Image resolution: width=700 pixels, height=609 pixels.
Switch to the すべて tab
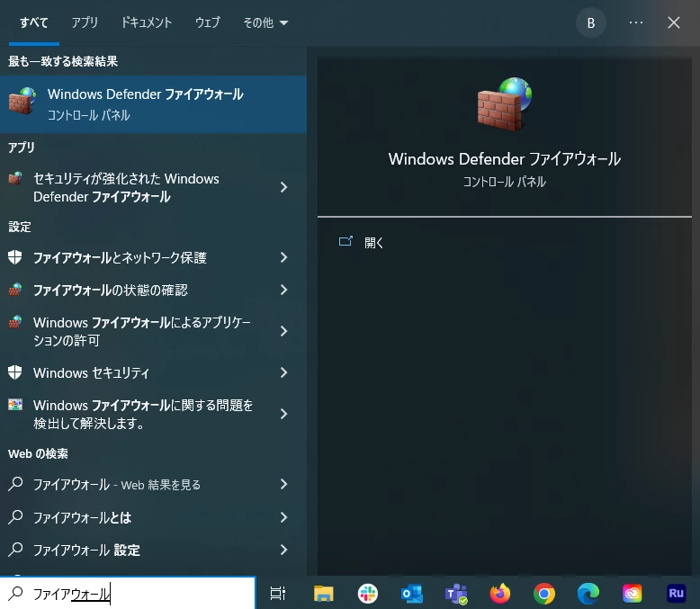click(x=34, y=22)
